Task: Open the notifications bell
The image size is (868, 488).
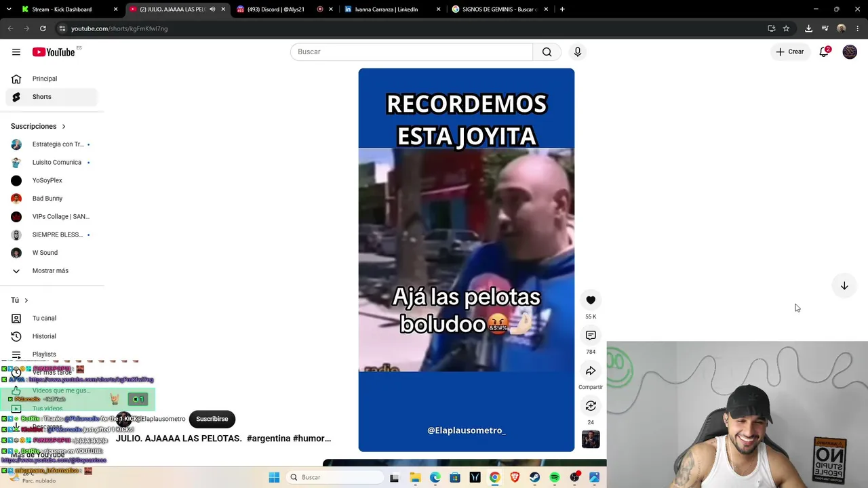Action: (825, 52)
